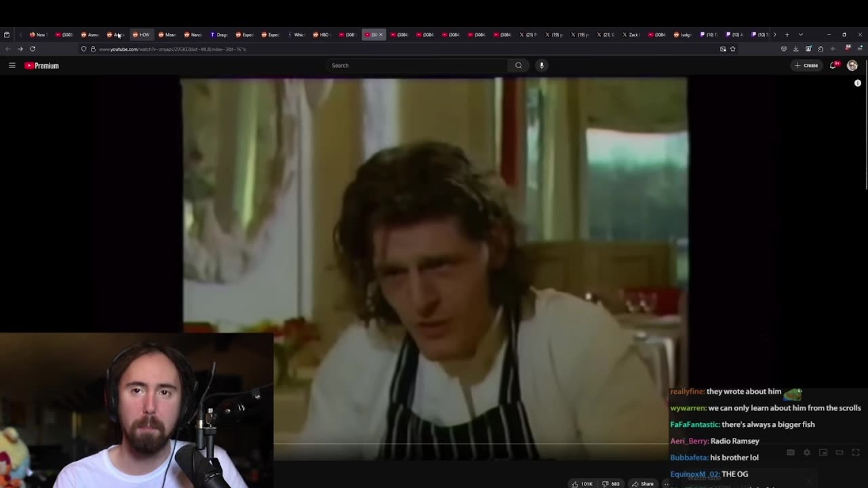Close the active YouTube tab
The image size is (868, 488).
380,35
